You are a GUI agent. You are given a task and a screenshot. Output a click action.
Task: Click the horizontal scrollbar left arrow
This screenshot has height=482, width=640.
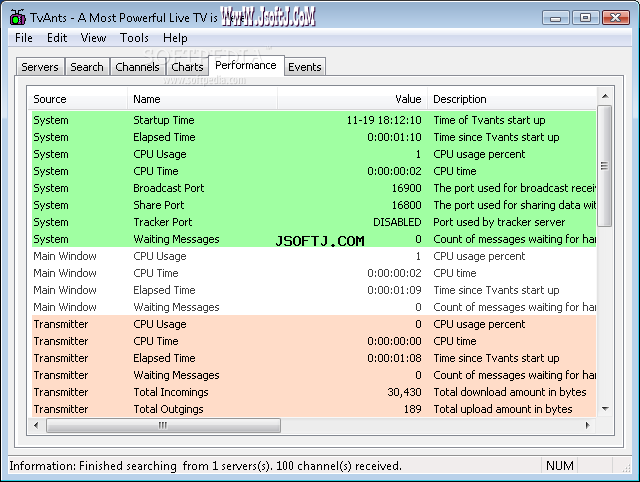[36, 425]
